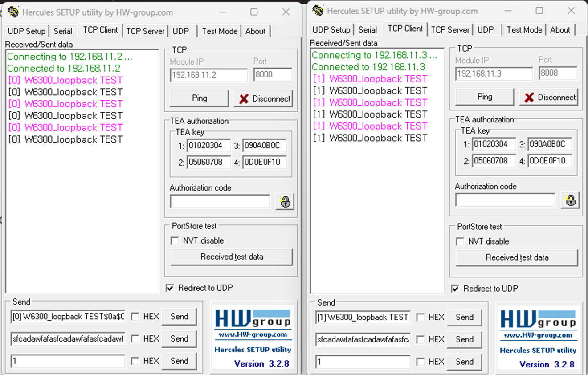Click the padlock icon in the right window
This screenshot has height=375, width=588.
pyautogui.click(x=570, y=200)
